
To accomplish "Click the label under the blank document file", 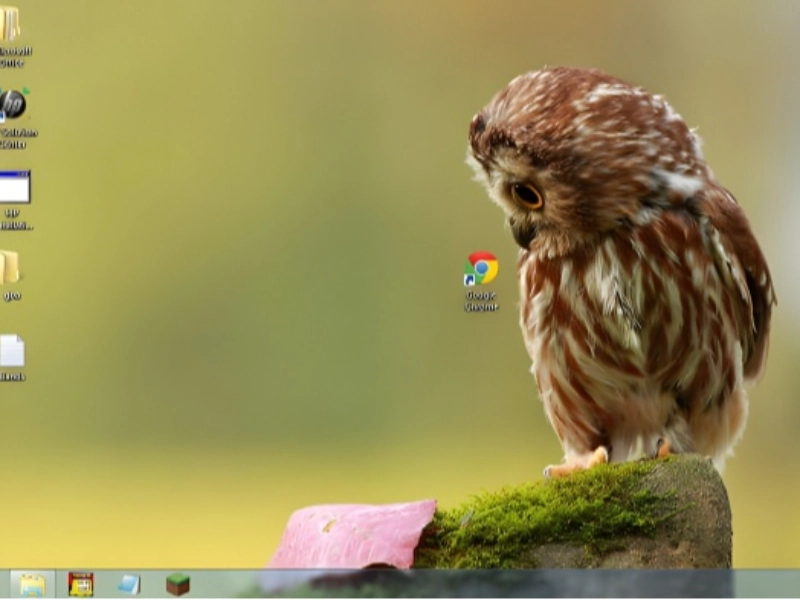I will click(12, 377).
